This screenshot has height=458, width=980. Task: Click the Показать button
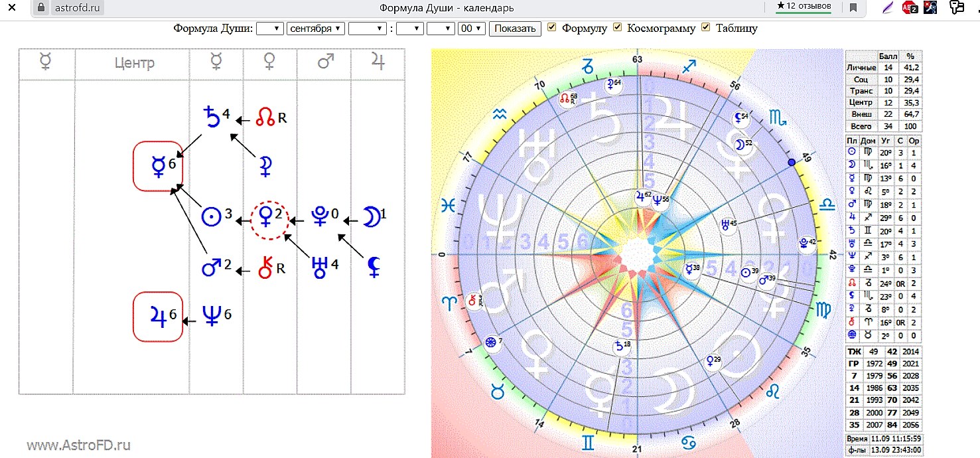point(515,29)
